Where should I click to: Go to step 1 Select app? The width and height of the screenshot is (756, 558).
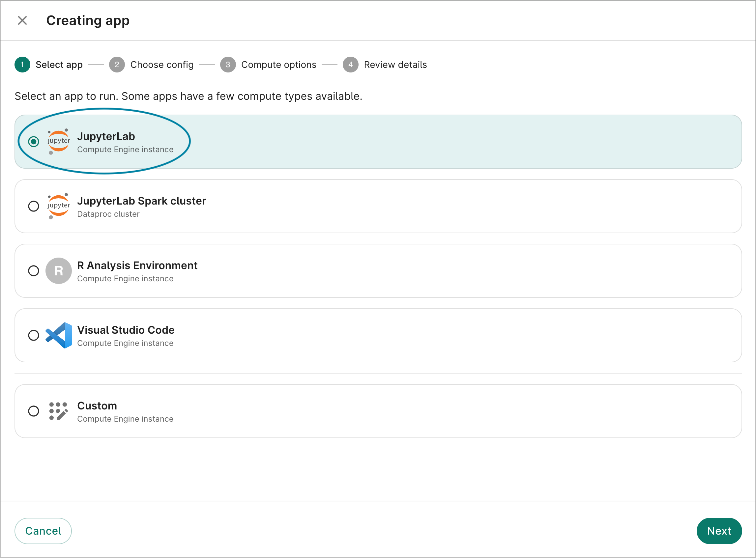[x=49, y=65]
